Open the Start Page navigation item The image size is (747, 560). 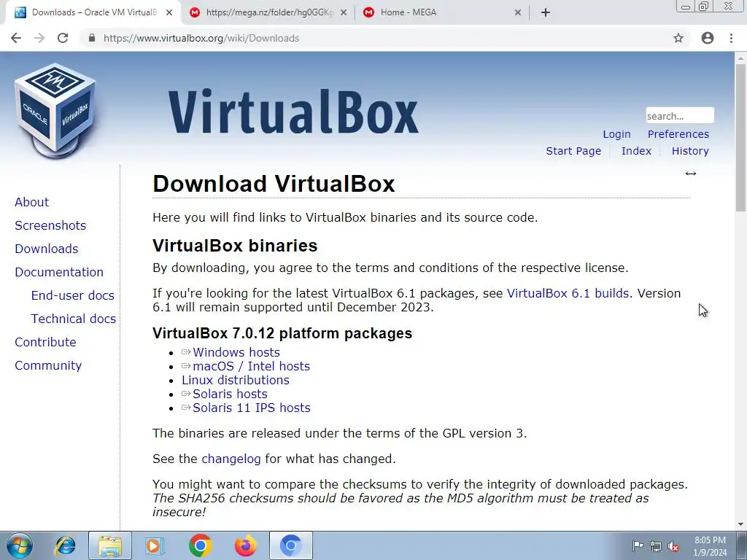pos(573,151)
